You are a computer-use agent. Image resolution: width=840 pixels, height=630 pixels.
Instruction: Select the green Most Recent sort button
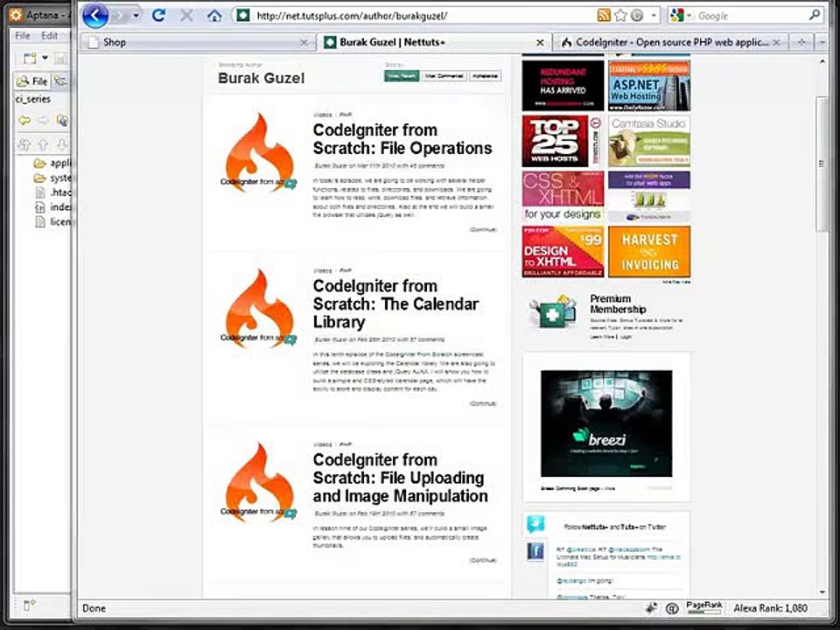pyautogui.click(x=402, y=76)
